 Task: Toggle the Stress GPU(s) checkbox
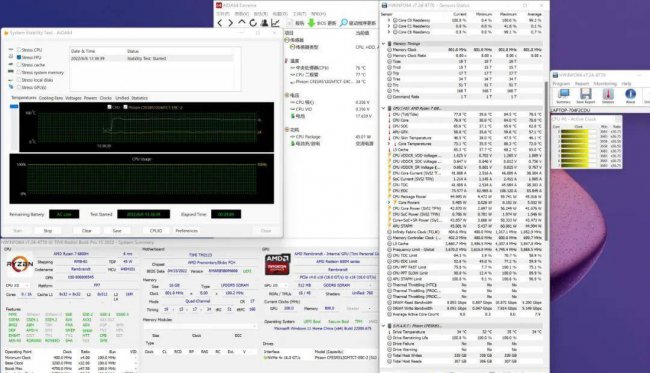pos(19,87)
